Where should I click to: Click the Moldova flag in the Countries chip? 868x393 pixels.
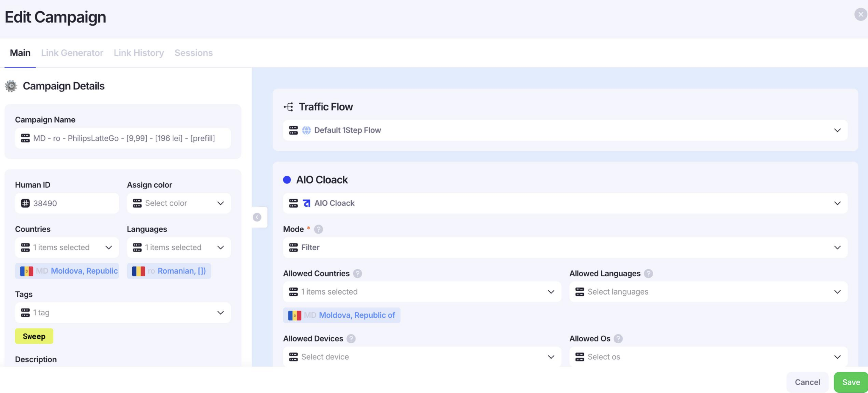[27, 271]
